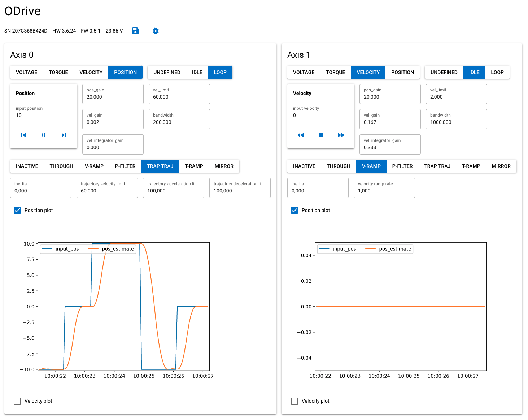Select T-RAMP input mode for Axis 0

tap(194, 166)
